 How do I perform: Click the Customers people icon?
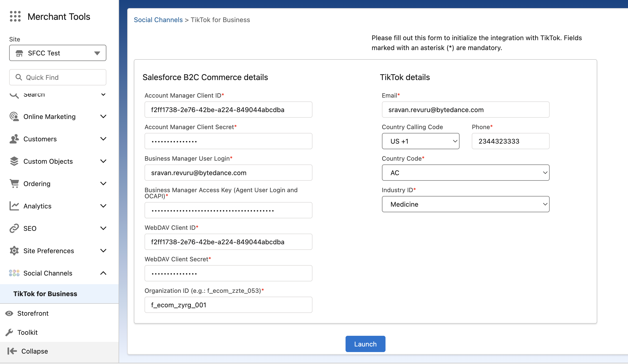point(14,139)
